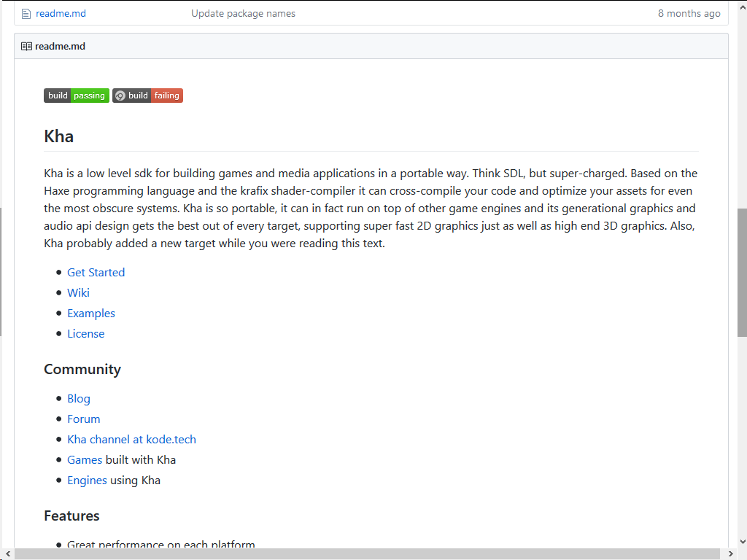This screenshot has width=747, height=560.
Task: Click the '8 months ago' timestamp
Action: point(689,13)
